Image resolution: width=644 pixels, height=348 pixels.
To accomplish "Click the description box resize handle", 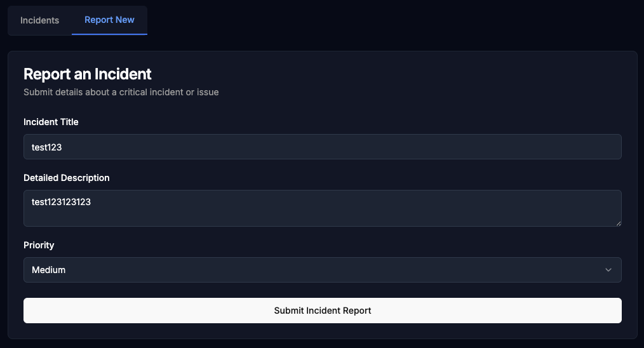I will tap(619, 224).
